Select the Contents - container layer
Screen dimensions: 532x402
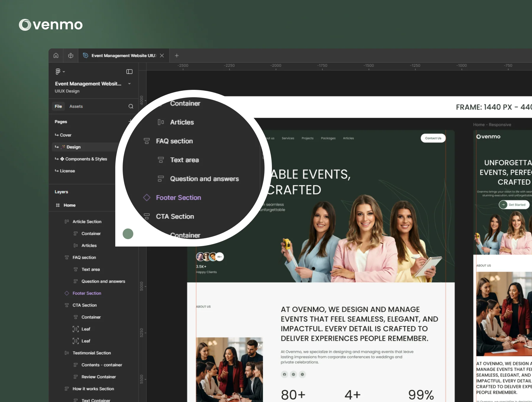tap(102, 365)
